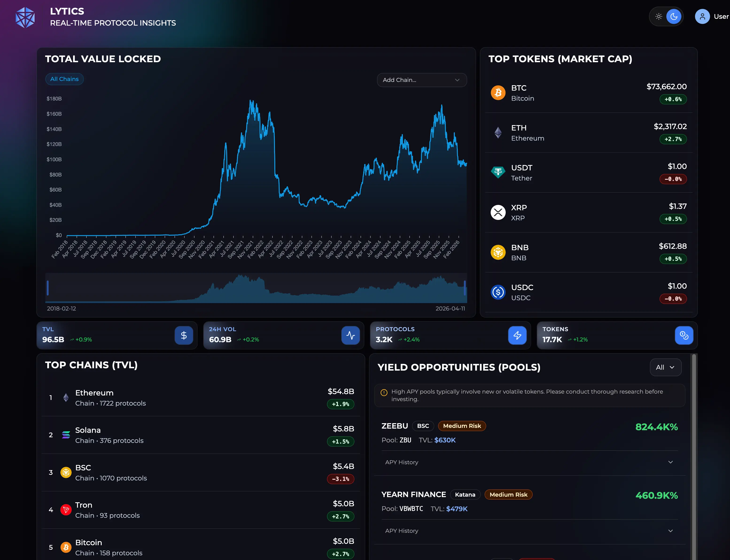Click the BNB price $612.88
The width and height of the screenshot is (730, 560).
[x=673, y=246]
